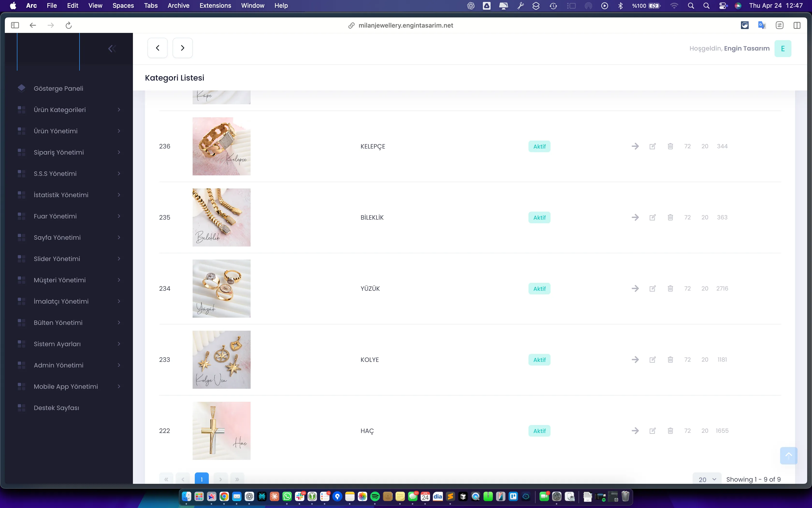This screenshot has width=812, height=508.
Task: Expand Sipariş Yönetimi menu
Action: (x=69, y=152)
